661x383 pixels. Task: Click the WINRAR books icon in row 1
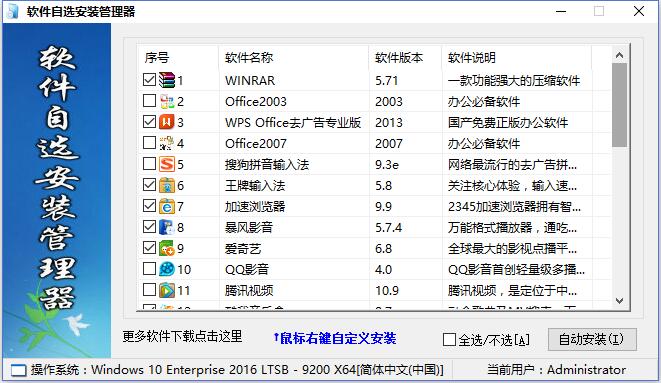167,80
